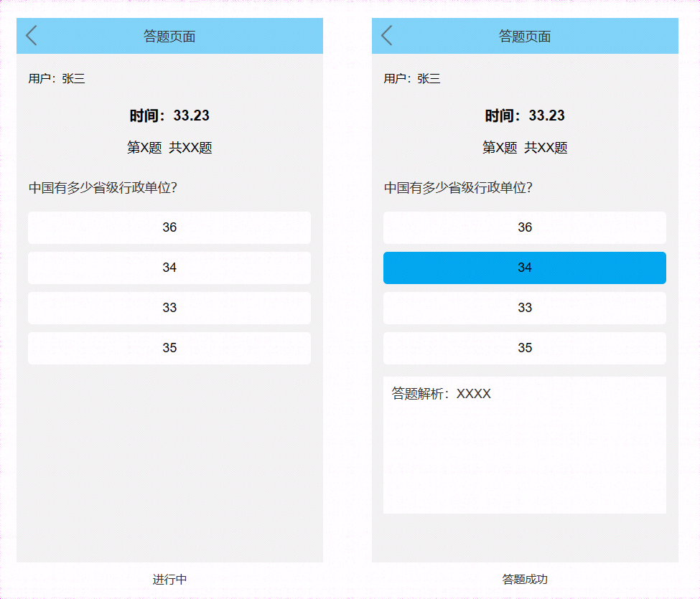Click answer option 35 on the left screen
This screenshot has width=700, height=599.
[169, 348]
